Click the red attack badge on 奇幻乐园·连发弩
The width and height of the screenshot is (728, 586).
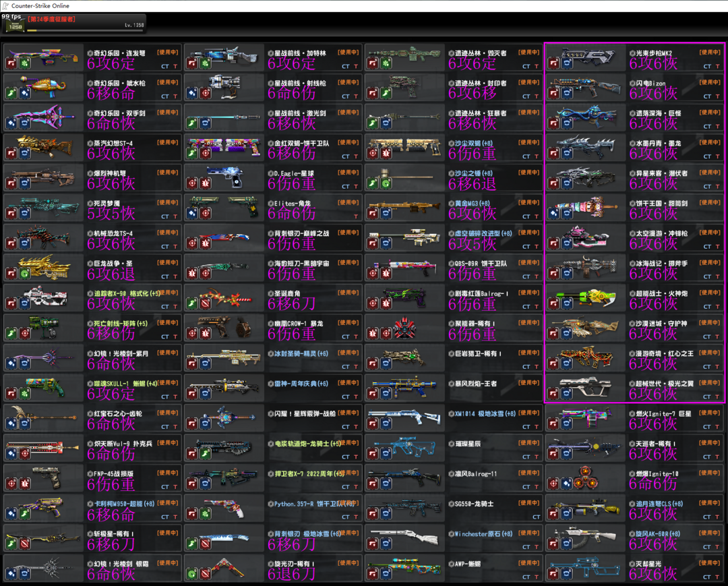11,63
